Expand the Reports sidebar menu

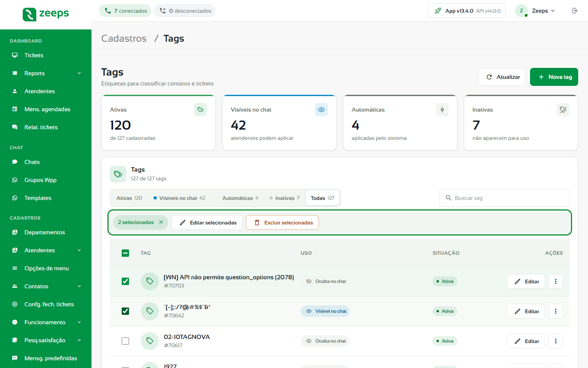[46, 73]
